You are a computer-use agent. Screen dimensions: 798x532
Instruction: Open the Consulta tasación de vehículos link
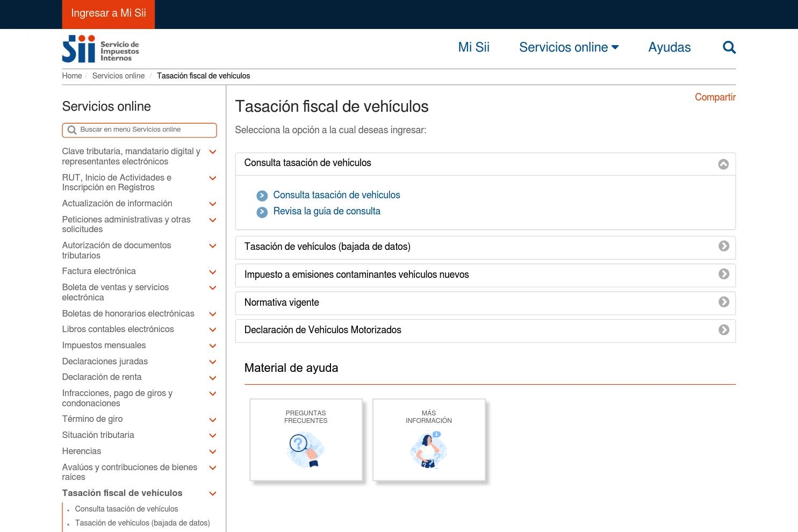pyautogui.click(x=336, y=195)
